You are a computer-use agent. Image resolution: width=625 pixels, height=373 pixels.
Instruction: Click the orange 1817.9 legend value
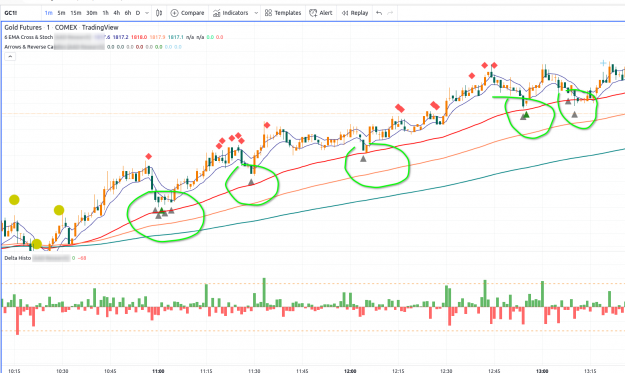tap(157, 37)
